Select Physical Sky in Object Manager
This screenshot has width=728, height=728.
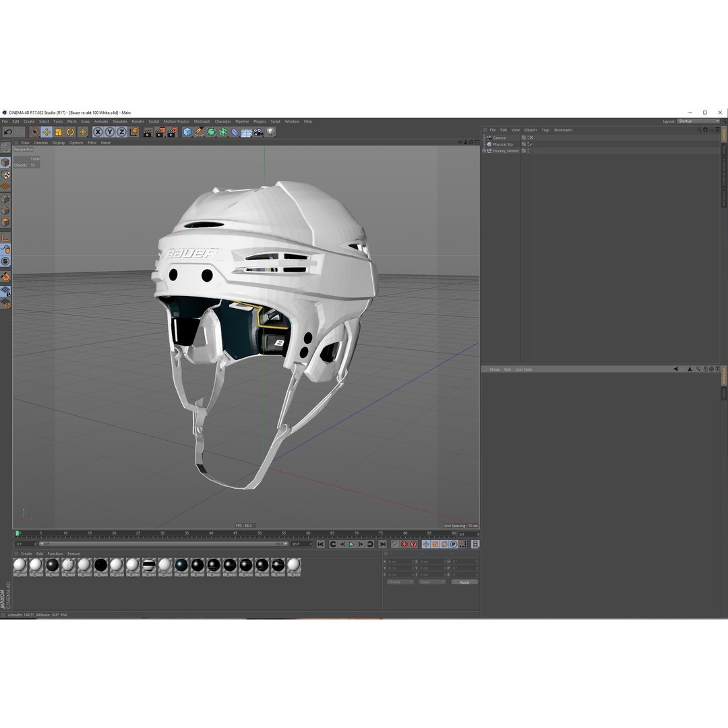coord(503,144)
